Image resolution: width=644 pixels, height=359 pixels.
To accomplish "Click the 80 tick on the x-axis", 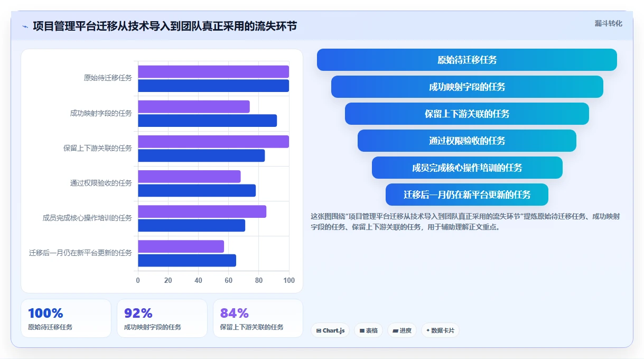I will pyautogui.click(x=259, y=280).
